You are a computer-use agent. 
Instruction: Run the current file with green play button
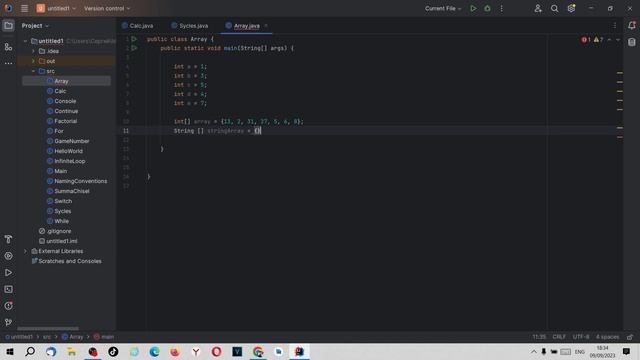(473, 8)
